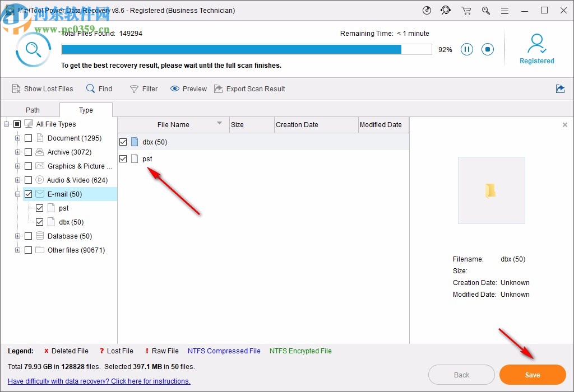Expand the Archive (3072) node
574x392 pixels.
pyautogui.click(x=17, y=152)
